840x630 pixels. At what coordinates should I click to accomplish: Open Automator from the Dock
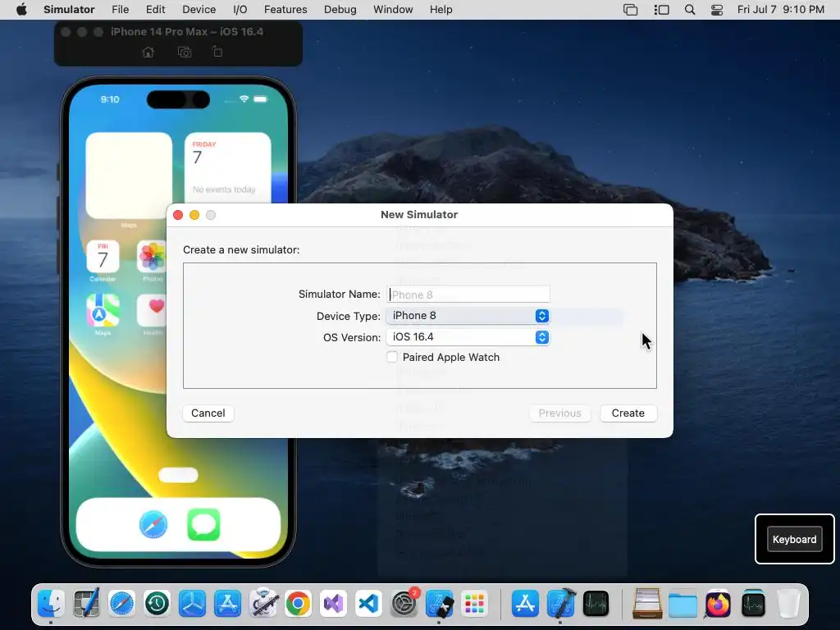(x=263, y=604)
